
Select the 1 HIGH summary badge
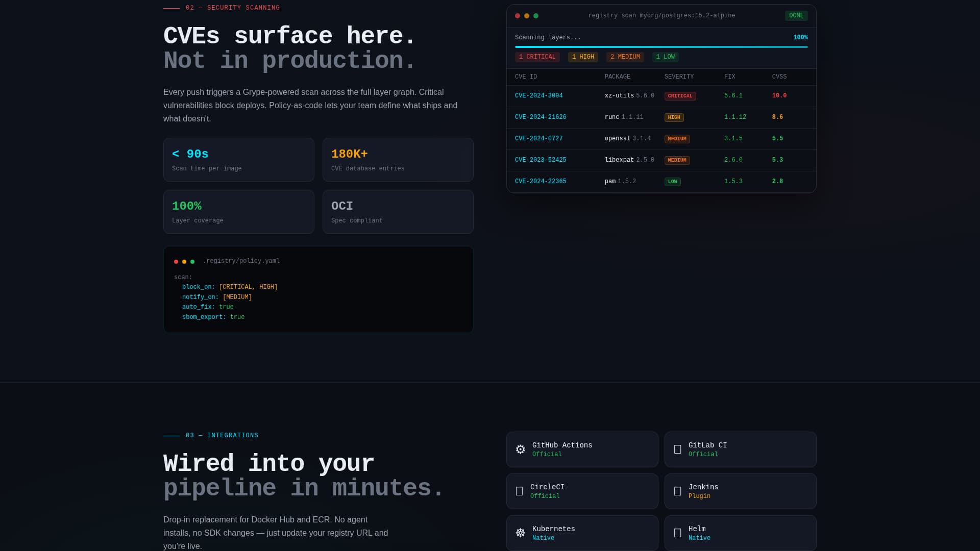[x=583, y=57]
